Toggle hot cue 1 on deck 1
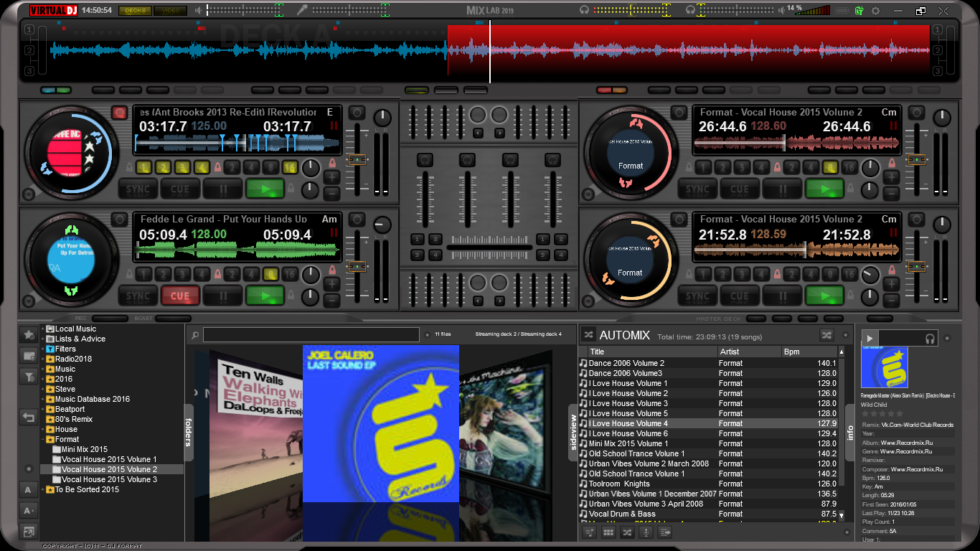Viewport: 980px width, 551px height. [143, 168]
